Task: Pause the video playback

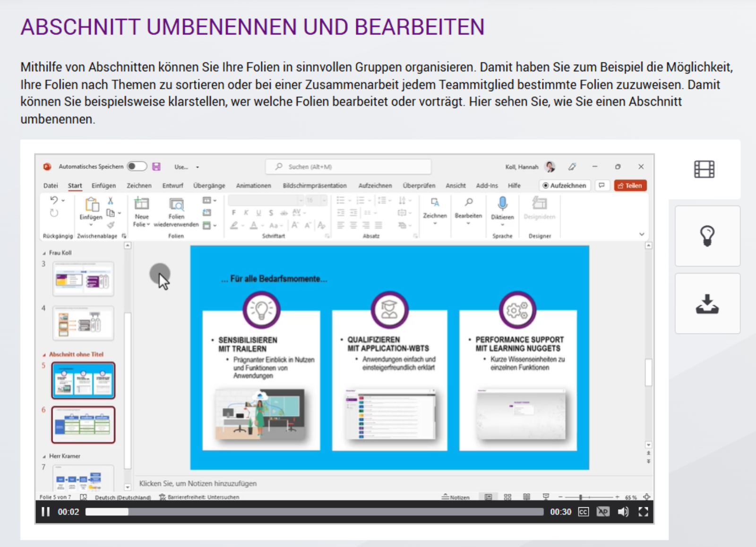Action: click(x=45, y=512)
